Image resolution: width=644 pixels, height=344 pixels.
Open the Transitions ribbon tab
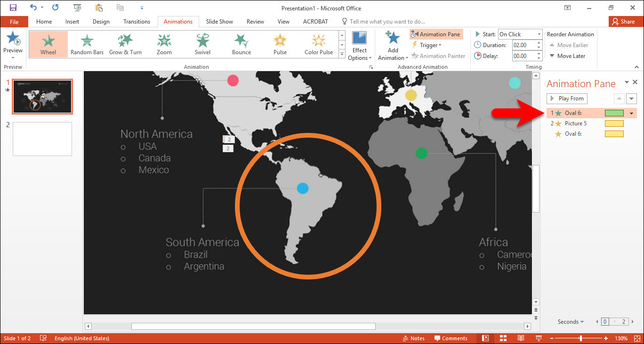click(137, 21)
